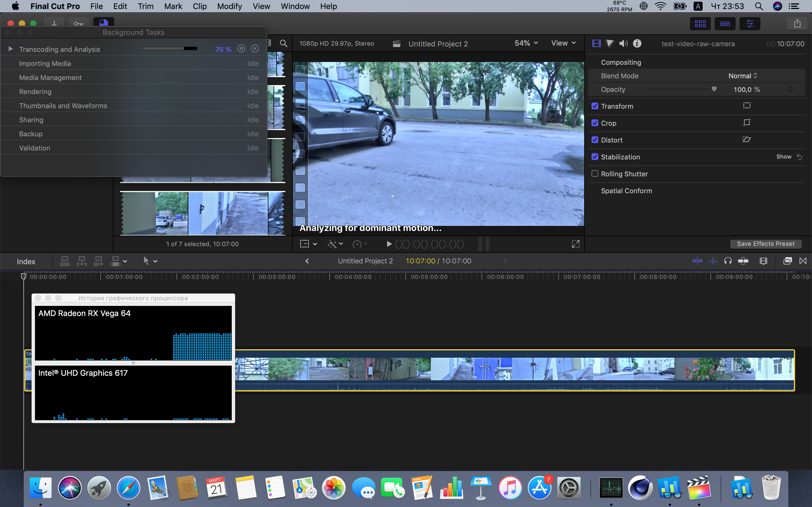Click the Share export icon
The width and height of the screenshot is (812, 507).
click(797, 24)
